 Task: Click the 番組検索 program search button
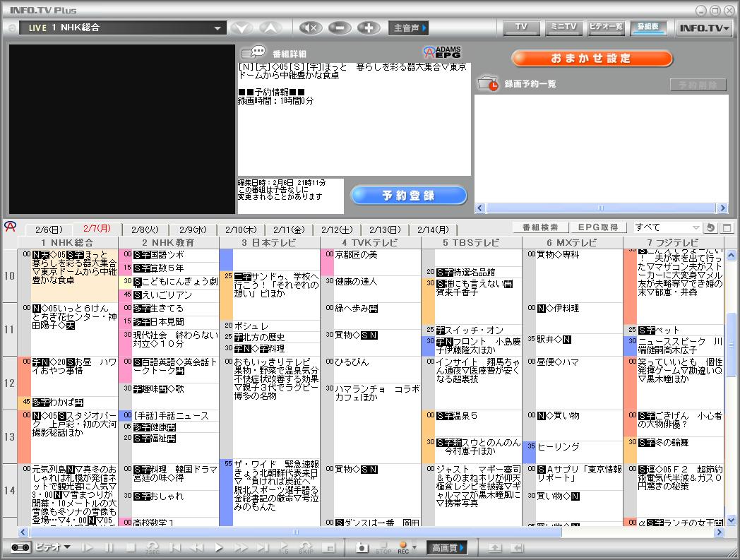(540, 227)
